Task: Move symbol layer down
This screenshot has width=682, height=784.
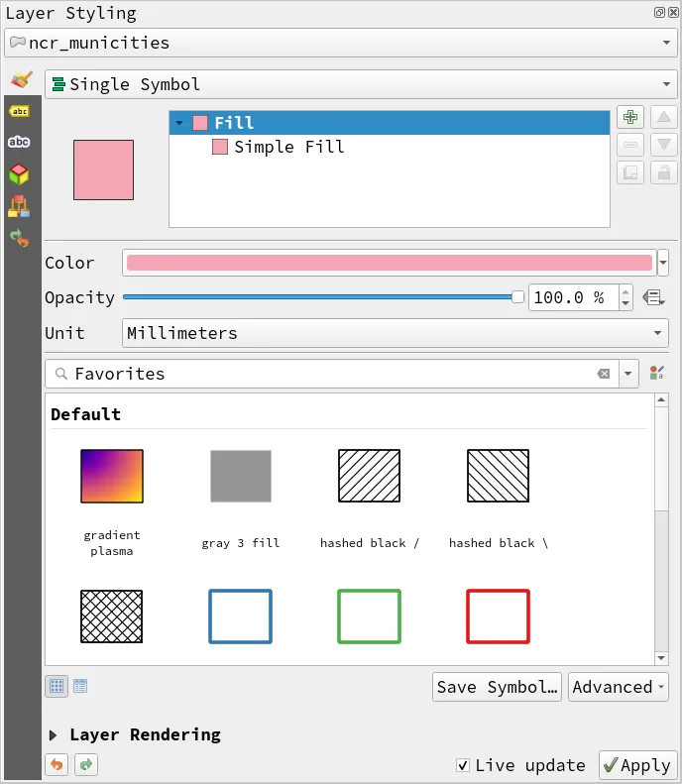Action: 663,145
